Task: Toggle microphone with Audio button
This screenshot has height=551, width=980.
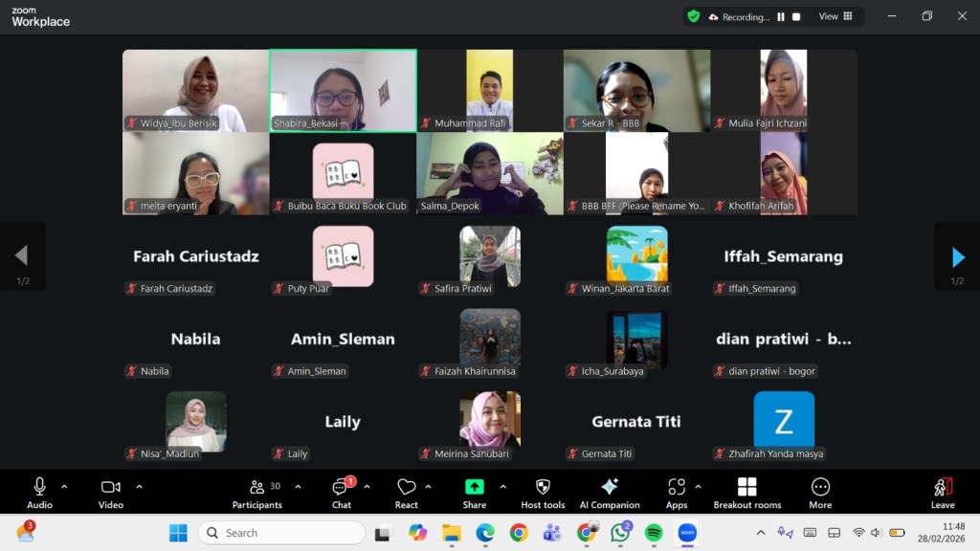Action: (x=39, y=492)
